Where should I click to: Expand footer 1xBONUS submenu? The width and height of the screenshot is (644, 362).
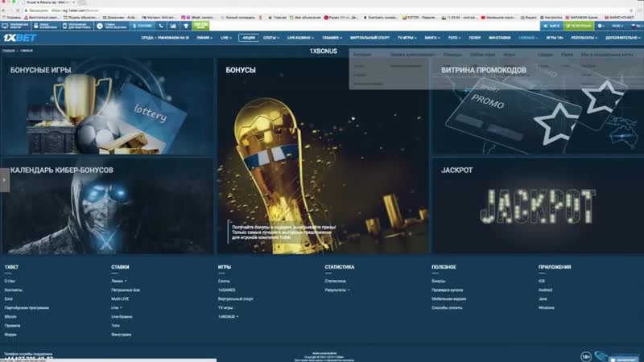[229, 317]
